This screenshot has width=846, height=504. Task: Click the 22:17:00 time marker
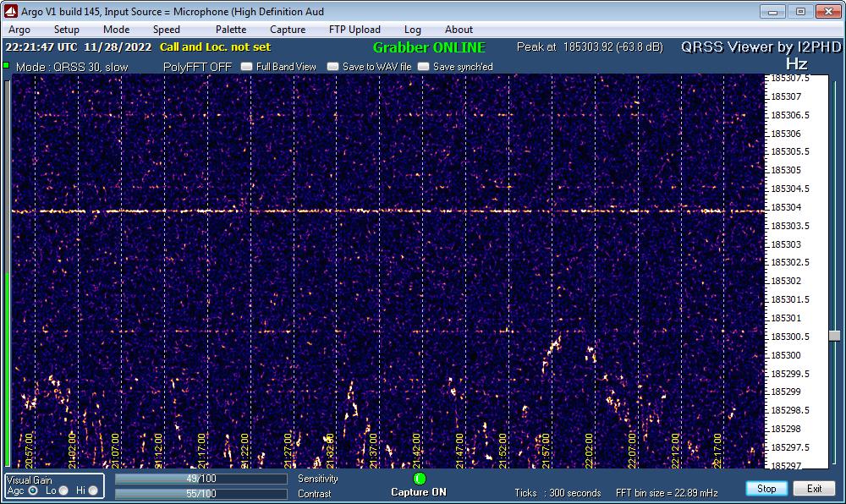(717, 450)
